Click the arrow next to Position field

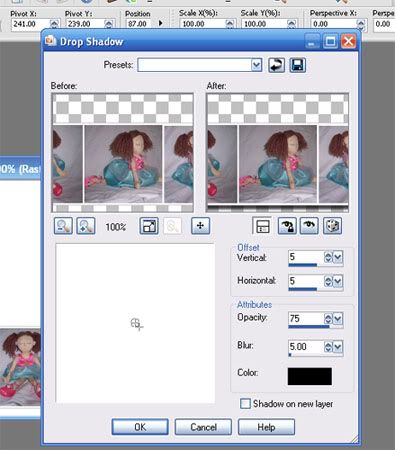point(161,24)
